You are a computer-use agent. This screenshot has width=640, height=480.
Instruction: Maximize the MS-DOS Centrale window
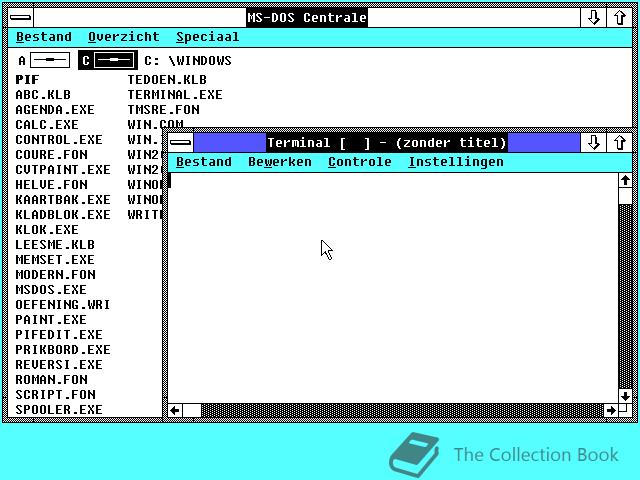coord(620,18)
